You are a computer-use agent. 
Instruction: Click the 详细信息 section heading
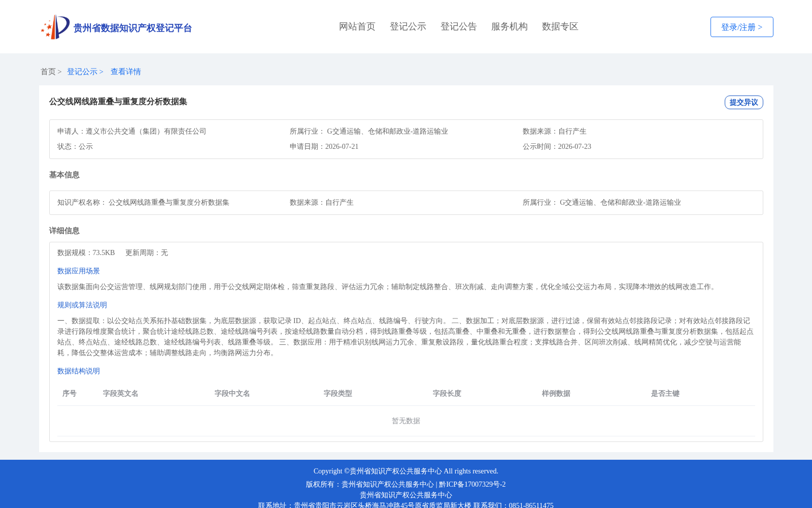click(x=64, y=231)
